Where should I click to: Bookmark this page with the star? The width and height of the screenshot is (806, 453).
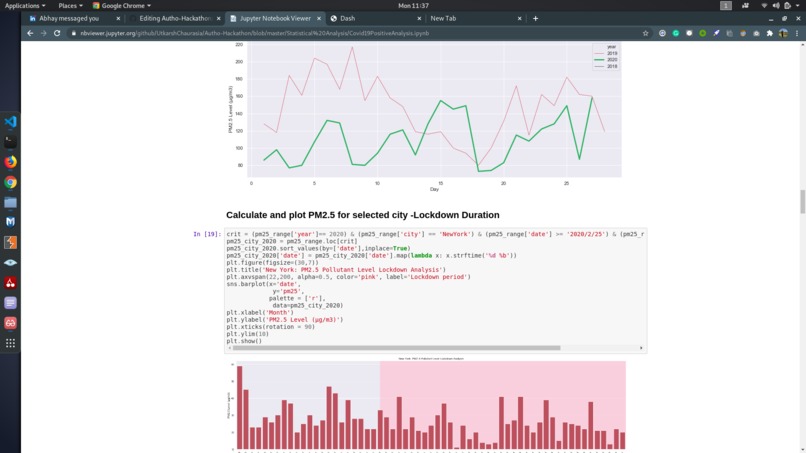coord(646,33)
